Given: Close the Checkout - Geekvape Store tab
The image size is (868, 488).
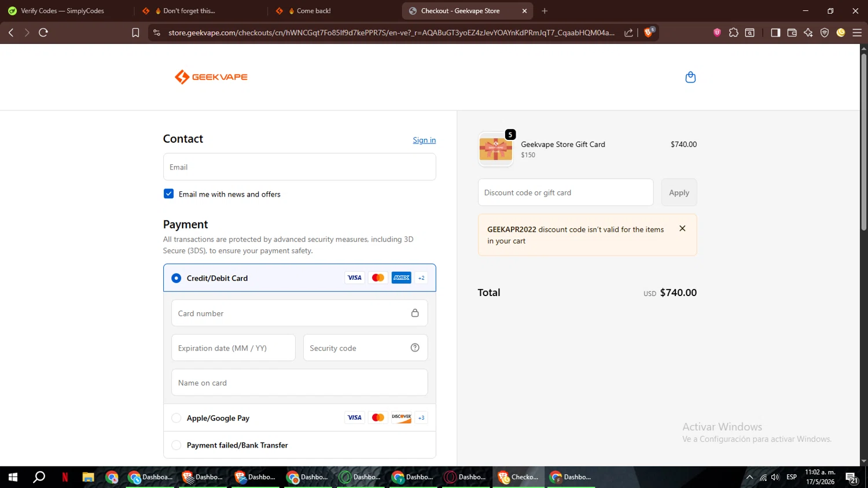Looking at the screenshot, I should point(524,11).
